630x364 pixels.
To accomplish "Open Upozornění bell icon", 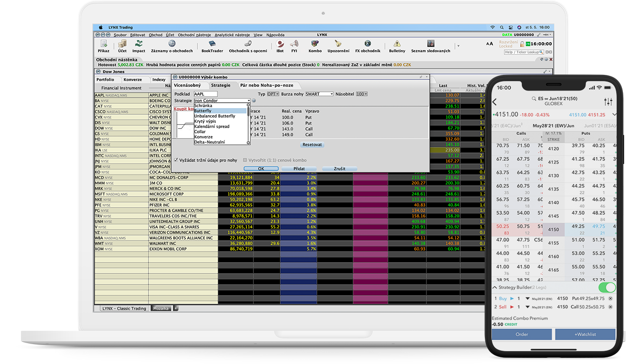I will coord(338,46).
